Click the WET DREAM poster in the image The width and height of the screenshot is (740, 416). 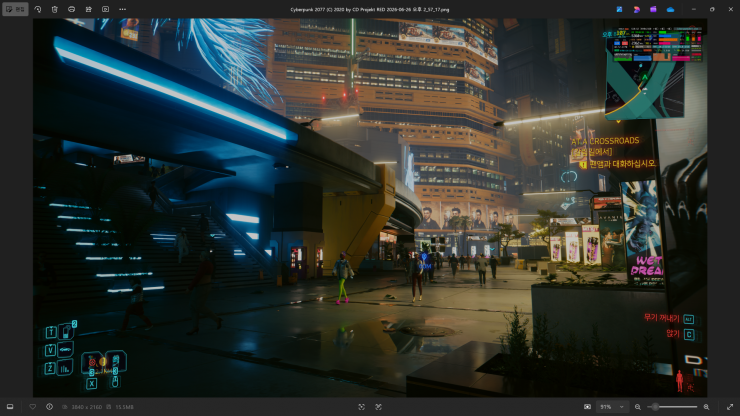(642, 232)
